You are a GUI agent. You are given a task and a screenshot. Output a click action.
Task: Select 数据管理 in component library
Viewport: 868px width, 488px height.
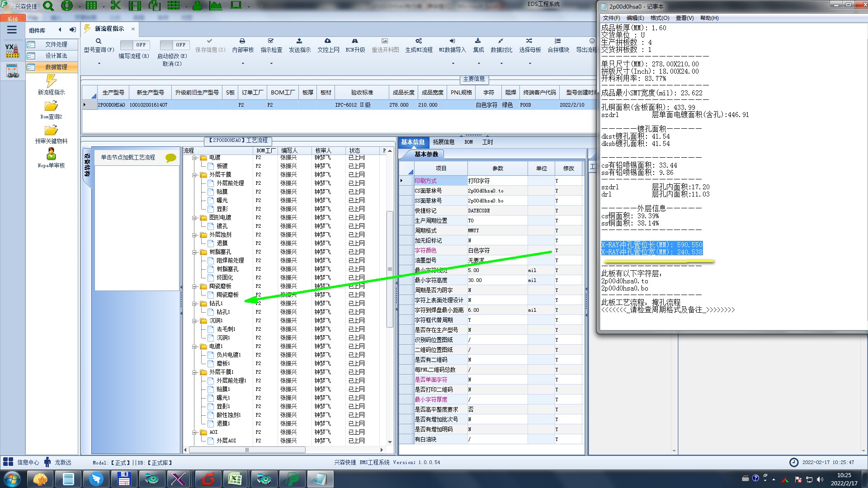coord(52,67)
